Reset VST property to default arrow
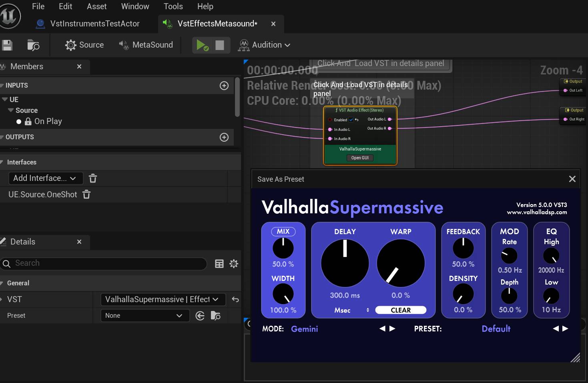The height and width of the screenshot is (383, 588). point(235,299)
